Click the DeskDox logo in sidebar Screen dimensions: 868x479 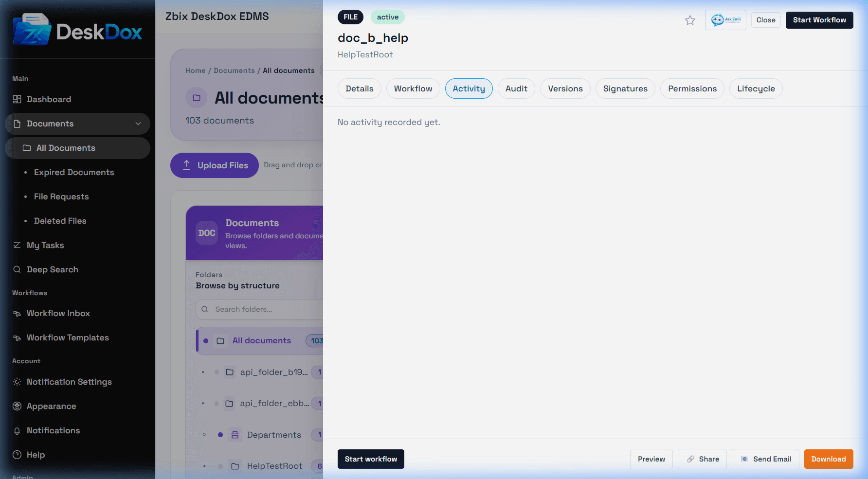point(78,29)
